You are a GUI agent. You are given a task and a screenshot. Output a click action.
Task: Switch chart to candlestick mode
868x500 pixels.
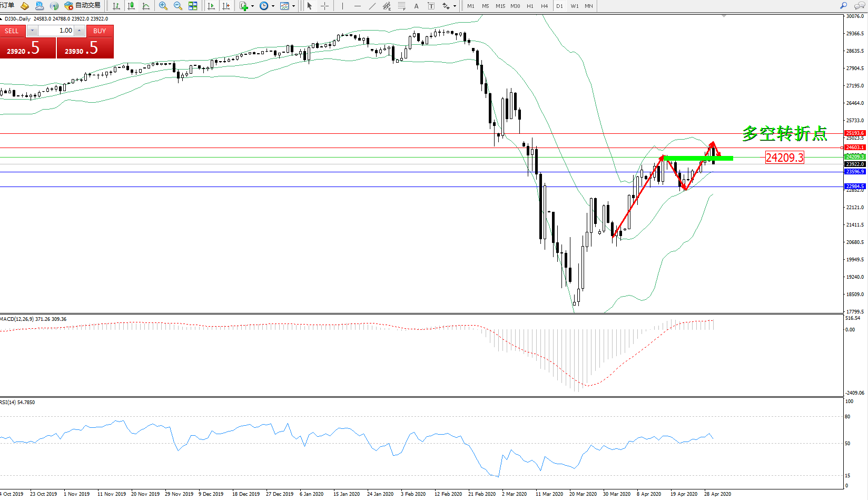(x=131, y=6)
